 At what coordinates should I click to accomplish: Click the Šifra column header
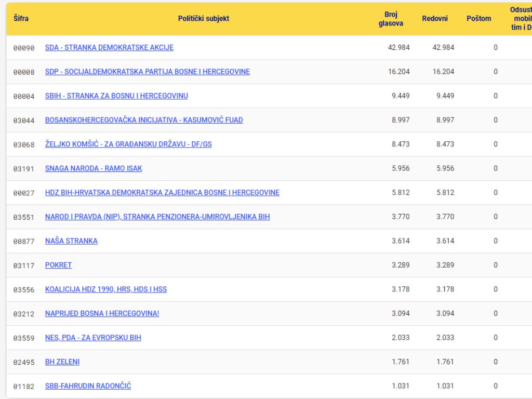click(21, 18)
